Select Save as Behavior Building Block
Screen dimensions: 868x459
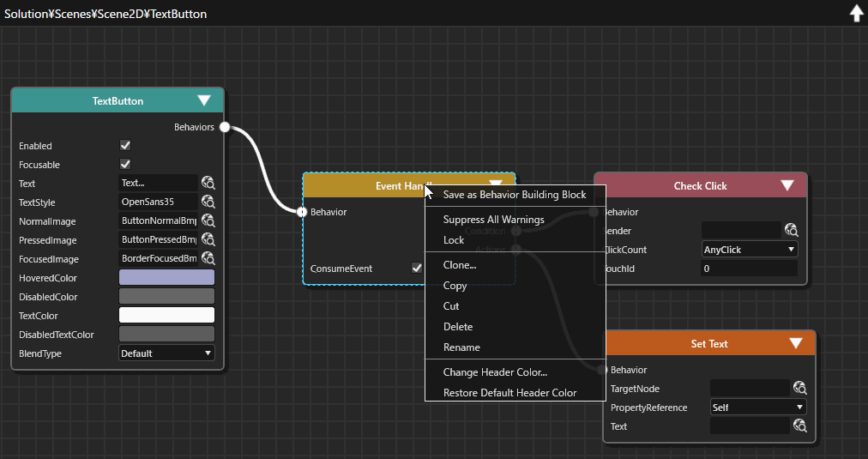(515, 195)
